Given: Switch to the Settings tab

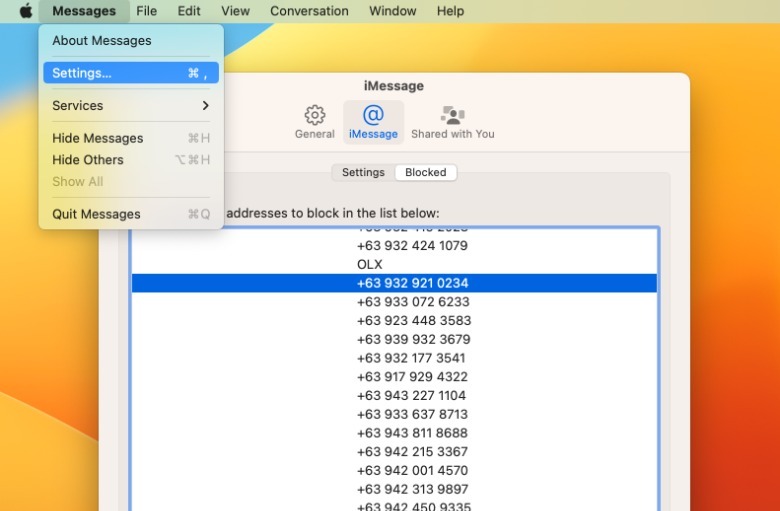Looking at the screenshot, I should (363, 172).
